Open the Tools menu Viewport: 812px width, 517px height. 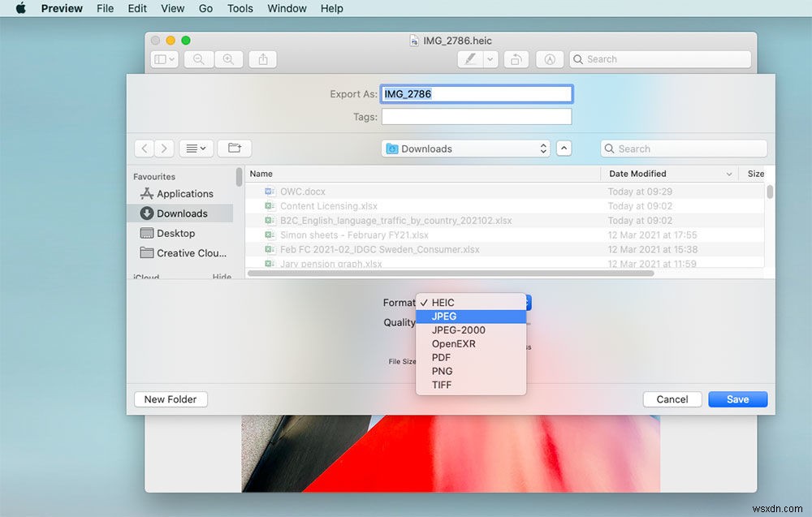pos(239,8)
